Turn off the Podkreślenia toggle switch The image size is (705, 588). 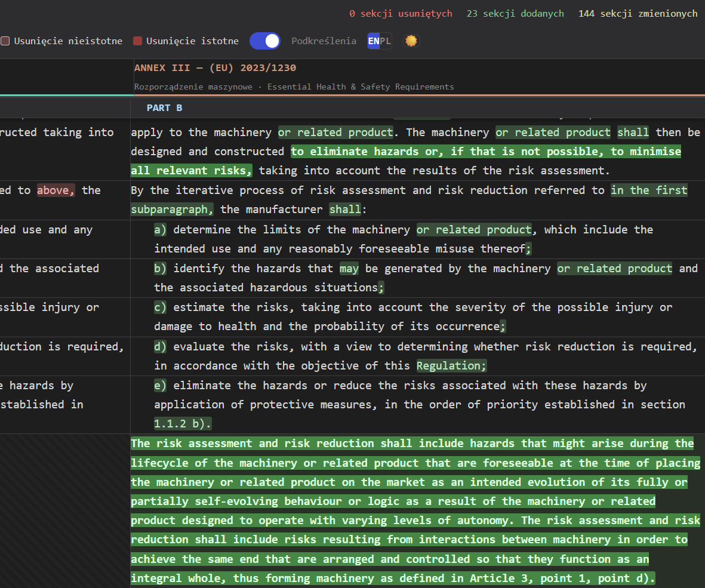tap(264, 41)
